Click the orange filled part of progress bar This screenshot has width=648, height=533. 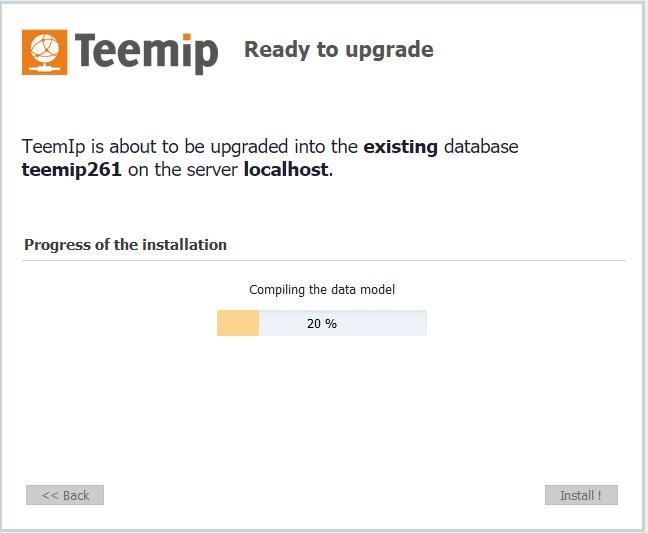coord(238,323)
